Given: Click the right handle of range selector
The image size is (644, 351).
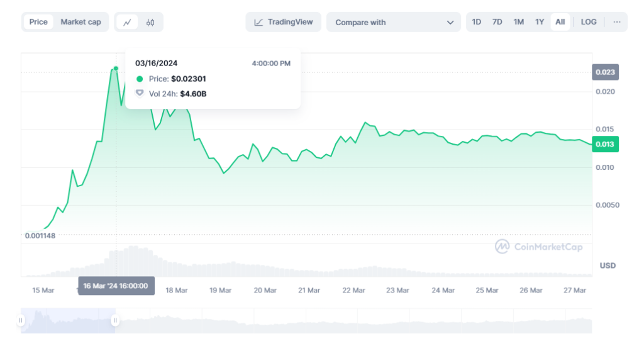Looking at the screenshot, I should tap(115, 320).
